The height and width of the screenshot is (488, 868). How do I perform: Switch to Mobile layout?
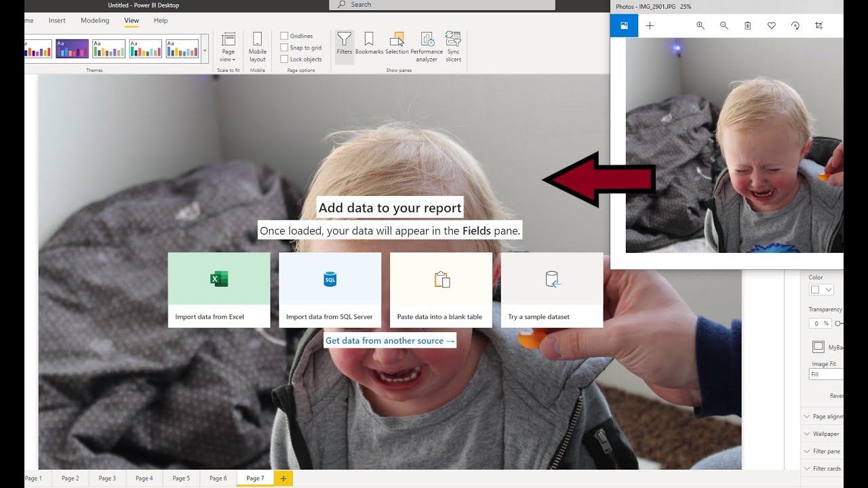tap(258, 47)
